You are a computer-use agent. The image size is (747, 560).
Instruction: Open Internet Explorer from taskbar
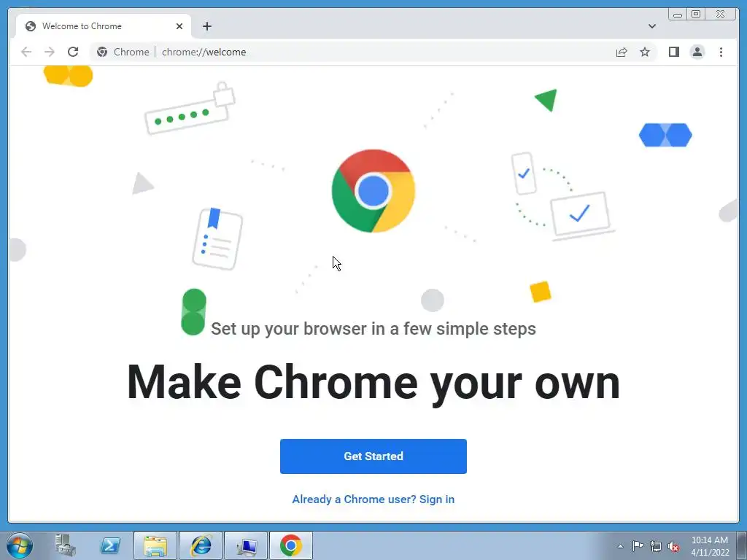click(x=201, y=545)
